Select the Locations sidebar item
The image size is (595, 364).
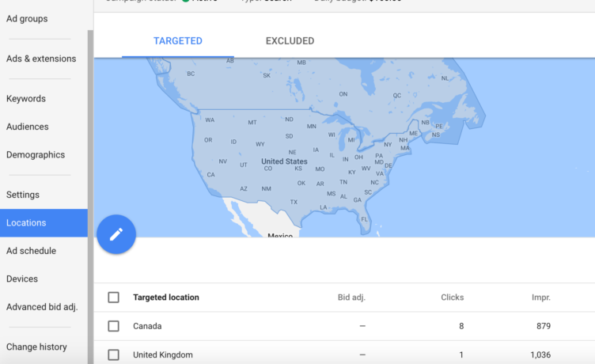(26, 223)
